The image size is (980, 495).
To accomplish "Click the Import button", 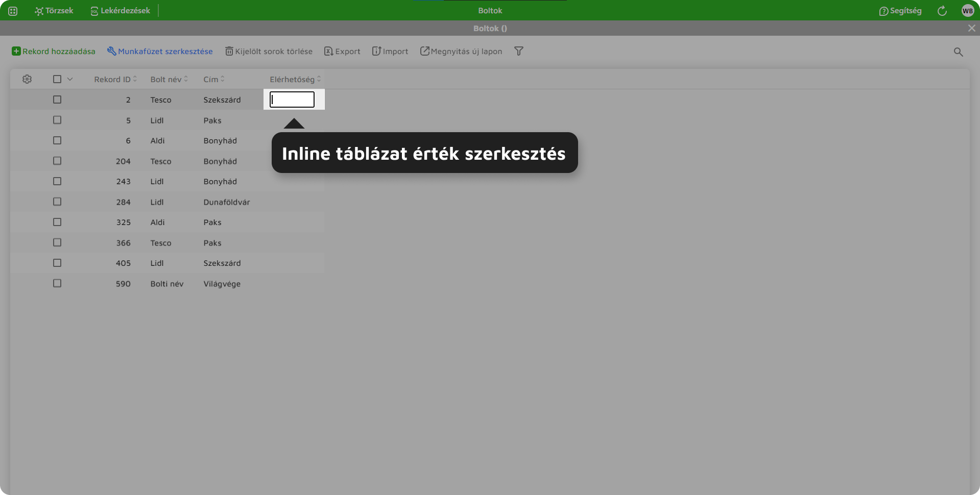I will pyautogui.click(x=390, y=51).
